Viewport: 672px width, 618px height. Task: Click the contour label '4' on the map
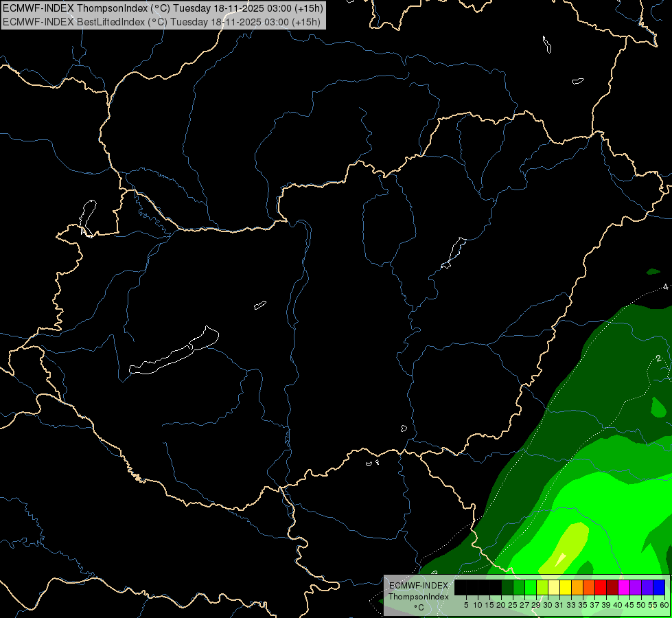[666, 287]
